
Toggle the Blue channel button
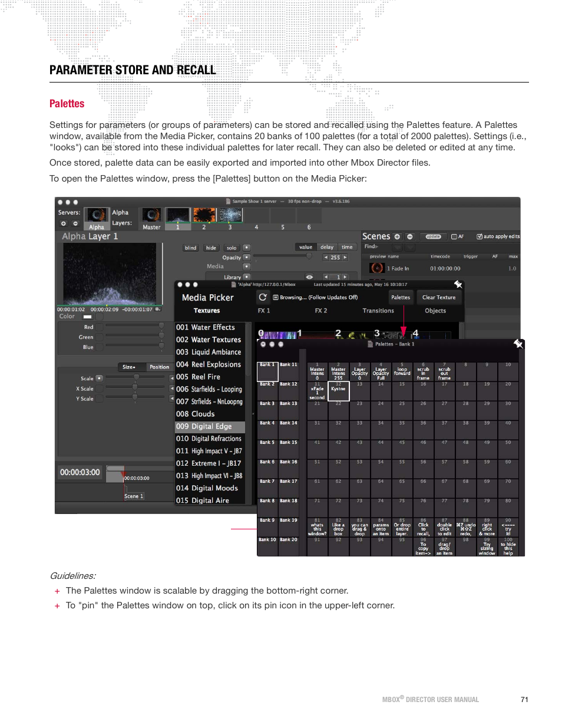100,347
